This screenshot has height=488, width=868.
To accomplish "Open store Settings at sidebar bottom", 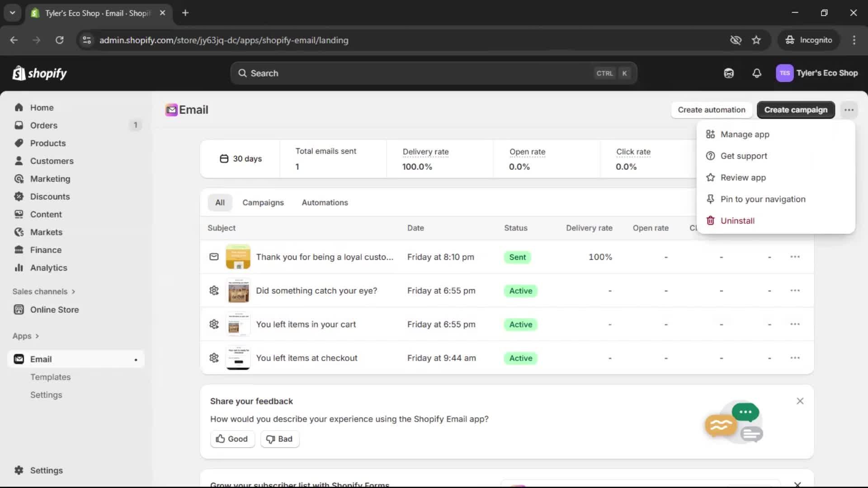I will [x=46, y=470].
